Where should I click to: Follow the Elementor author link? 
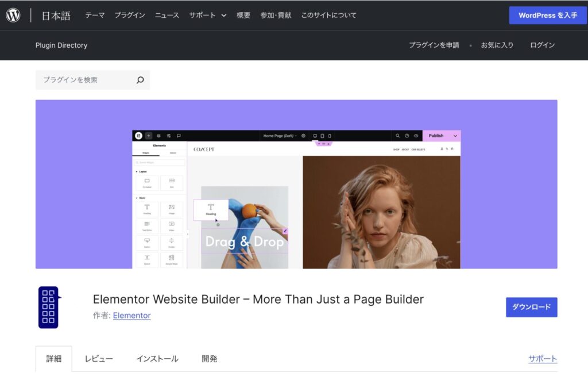131,316
